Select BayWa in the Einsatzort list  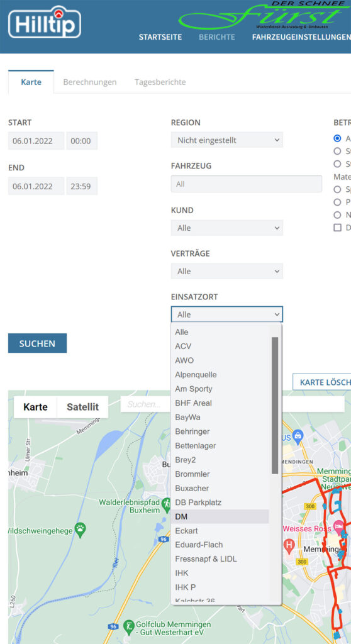coord(220,418)
